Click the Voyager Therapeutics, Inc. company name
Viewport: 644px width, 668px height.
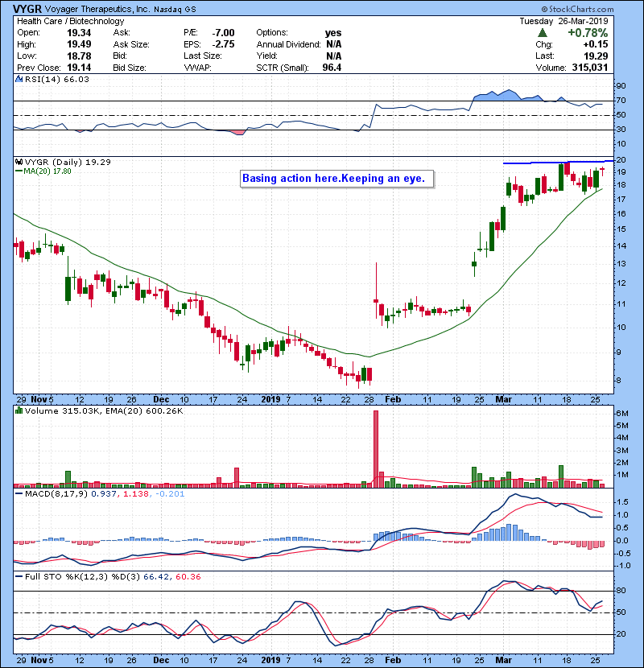click(x=97, y=9)
